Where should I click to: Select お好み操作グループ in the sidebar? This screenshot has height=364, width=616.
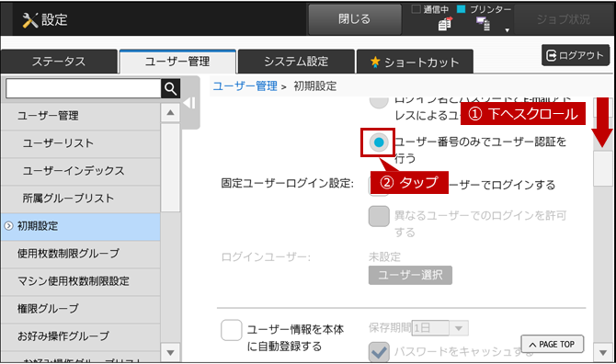coord(81,336)
